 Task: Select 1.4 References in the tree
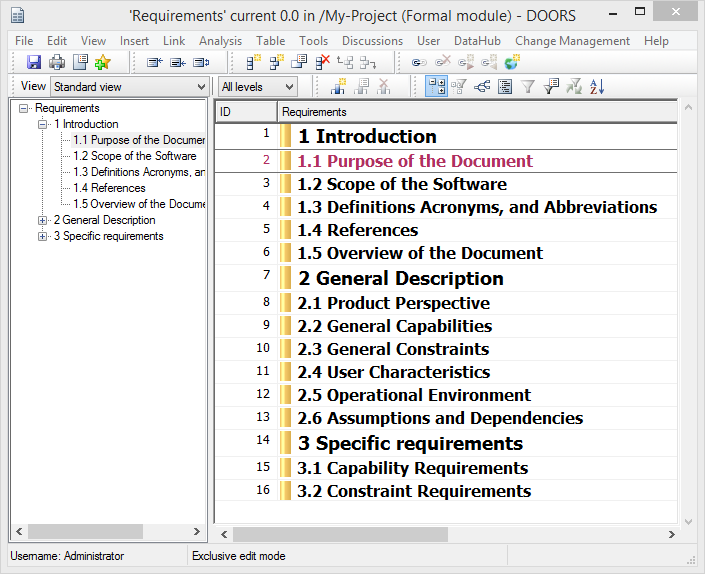(x=109, y=188)
